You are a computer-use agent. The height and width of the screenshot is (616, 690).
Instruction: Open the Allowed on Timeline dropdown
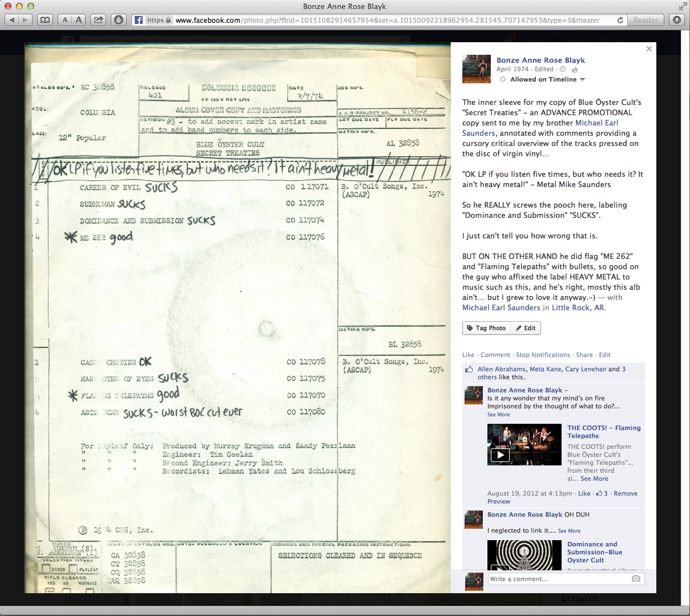pos(547,79)
